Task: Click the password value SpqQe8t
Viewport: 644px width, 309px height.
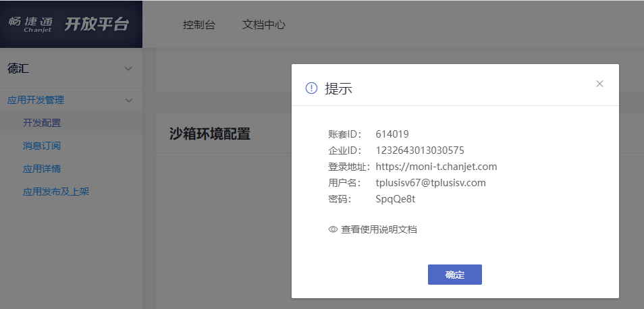Action: coord(396,199)
